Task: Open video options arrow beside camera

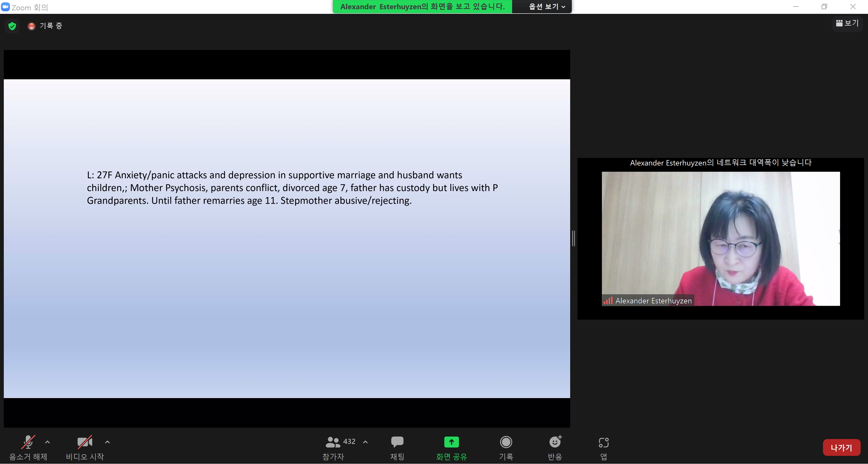Action: (107, 442)
